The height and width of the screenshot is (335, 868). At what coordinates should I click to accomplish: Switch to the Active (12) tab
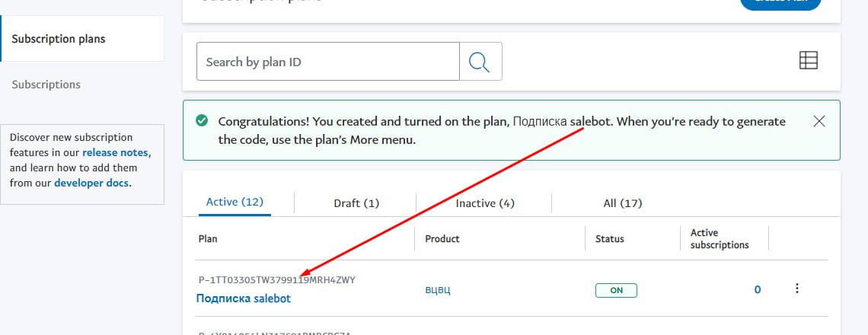coord(235,203)
